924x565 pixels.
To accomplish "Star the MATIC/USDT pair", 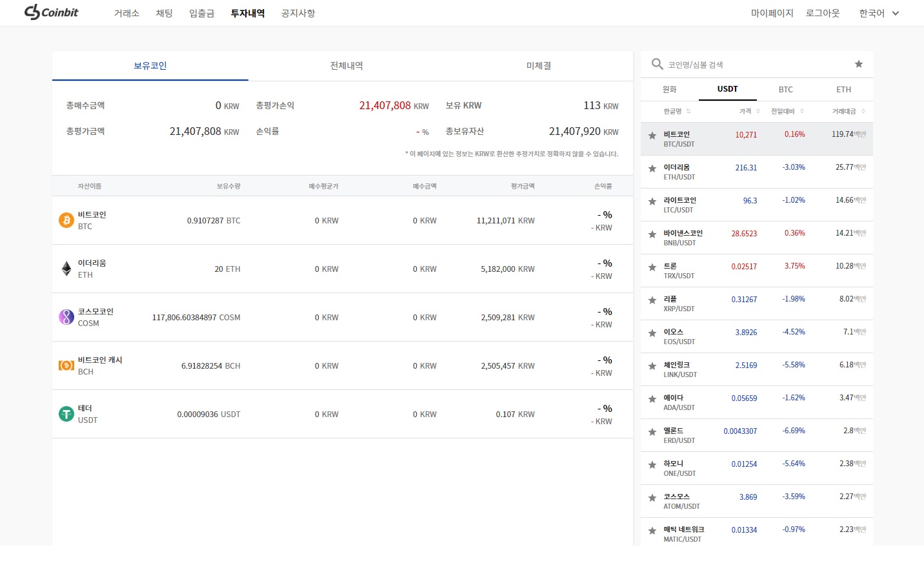I will pyautogui.click(x=652, y=531).
